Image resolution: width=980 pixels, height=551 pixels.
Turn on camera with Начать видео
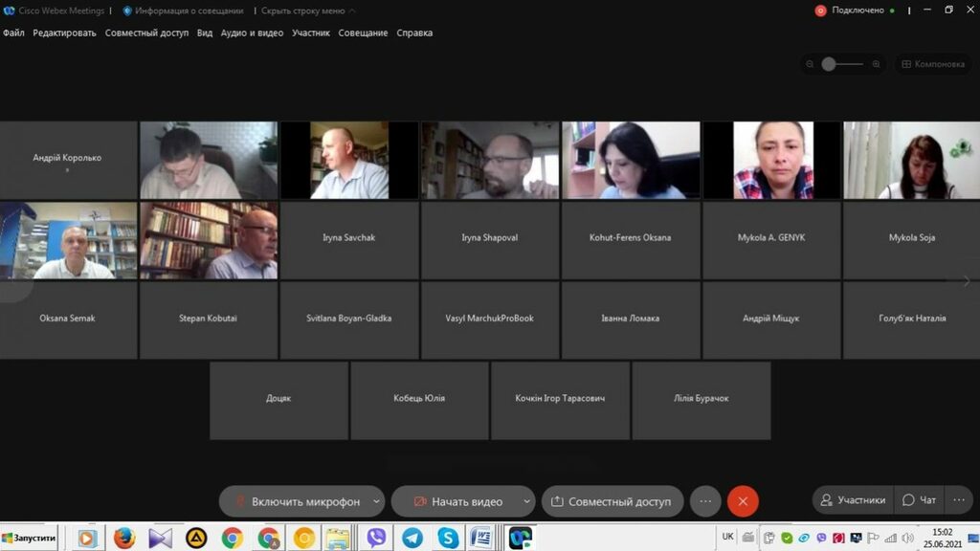[457, 501]
